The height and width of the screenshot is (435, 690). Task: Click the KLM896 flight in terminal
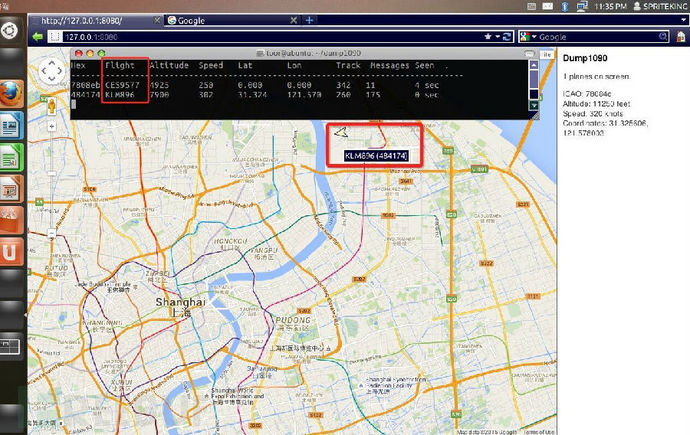(120, 95)
